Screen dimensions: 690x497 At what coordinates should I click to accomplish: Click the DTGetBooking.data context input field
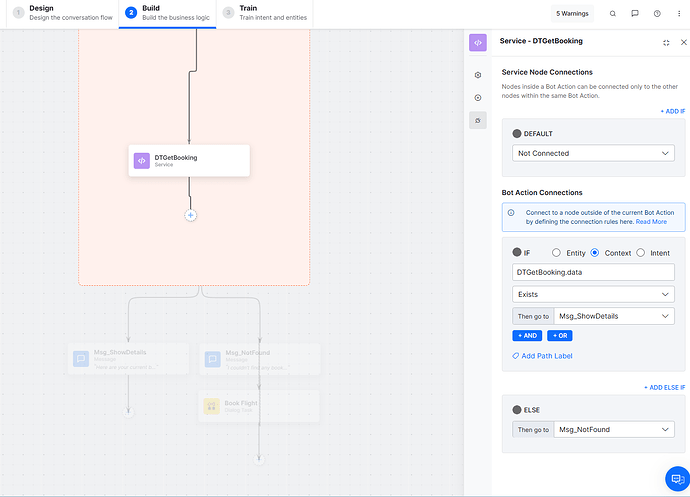coord(593,272)
